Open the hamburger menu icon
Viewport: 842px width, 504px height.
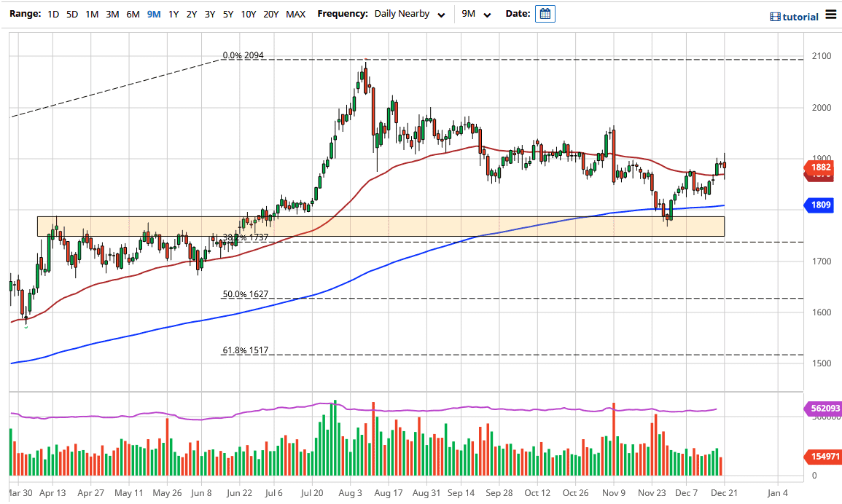pos(832,14)
